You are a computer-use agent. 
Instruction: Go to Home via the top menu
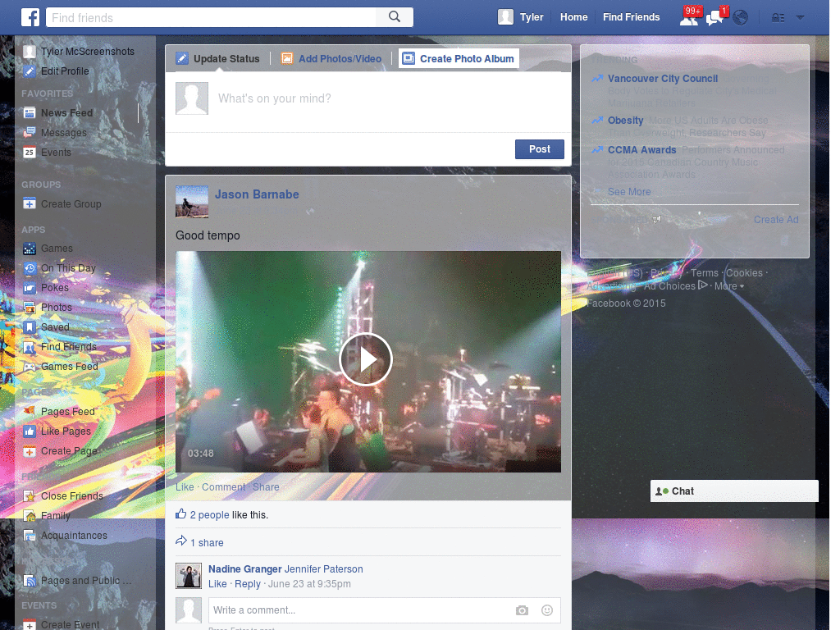[573, 16]
